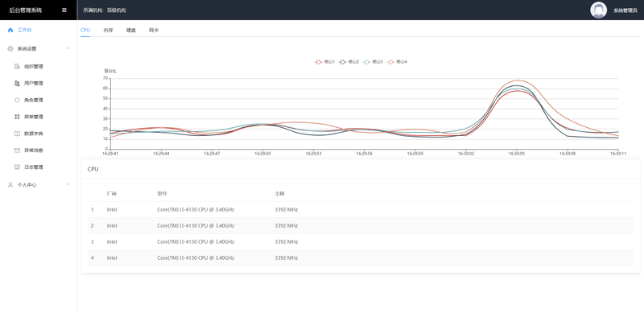Collapse the 系统设置 menu with its chevron
This screenshot has width=644, height=313.
(x=68, y=48)
